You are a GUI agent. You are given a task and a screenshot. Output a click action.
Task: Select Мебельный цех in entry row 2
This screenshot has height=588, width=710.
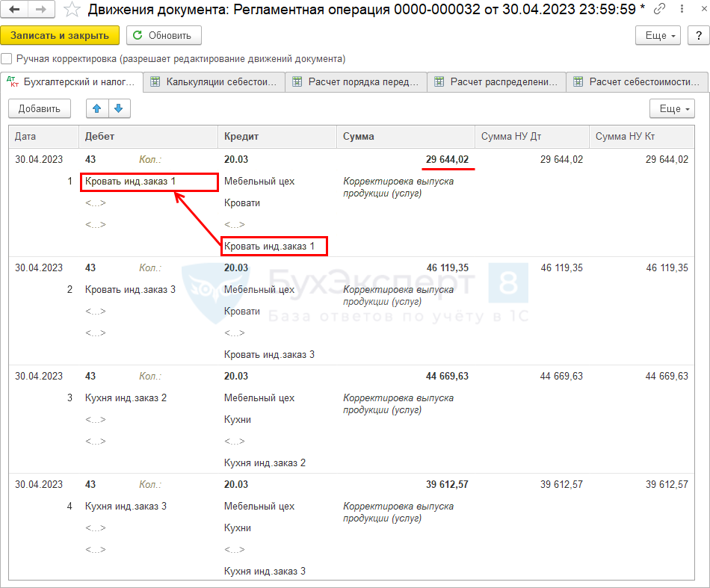(x=259, y=290)
